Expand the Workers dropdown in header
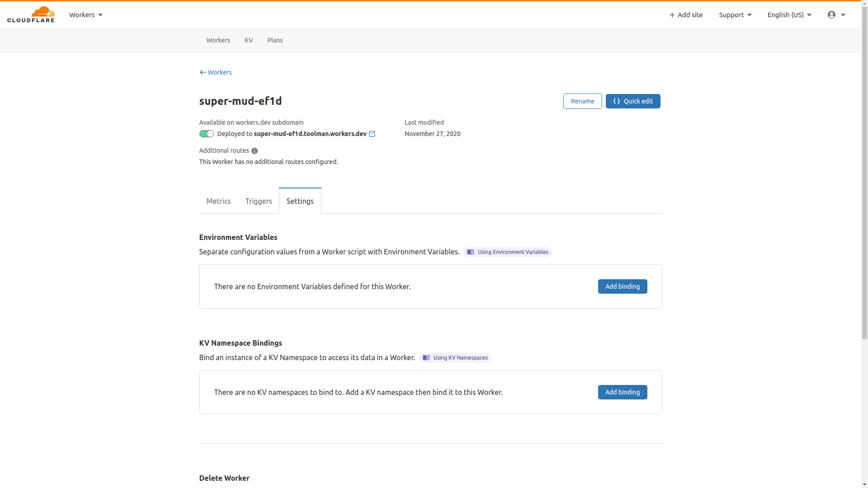Screen dimensions: 868x488 click(86, 15)
